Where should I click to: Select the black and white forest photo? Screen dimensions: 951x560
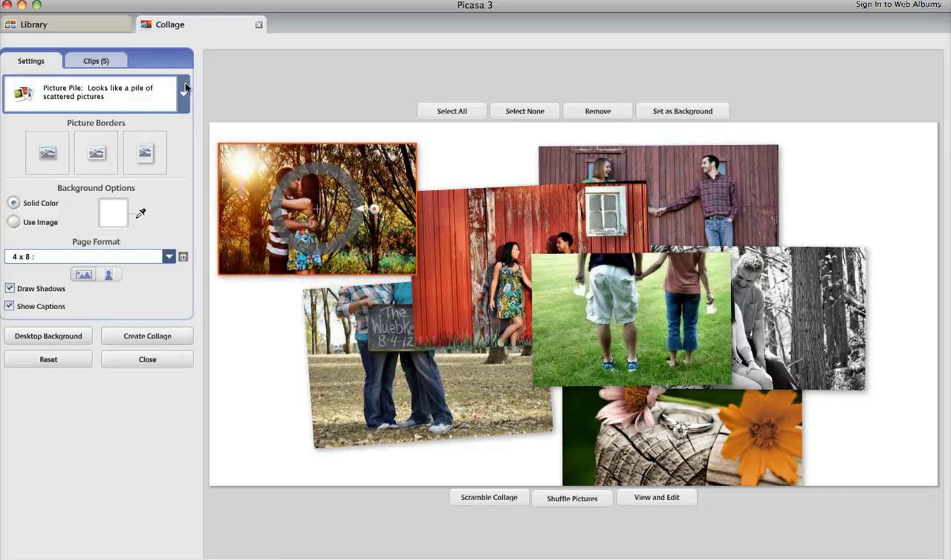click(798, 318)
